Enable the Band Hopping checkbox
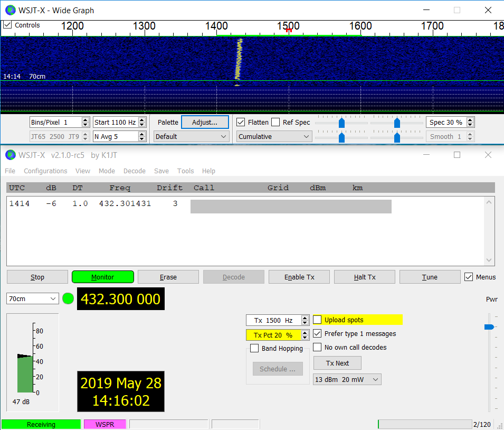504x430 pixels. tap(254, 348)
